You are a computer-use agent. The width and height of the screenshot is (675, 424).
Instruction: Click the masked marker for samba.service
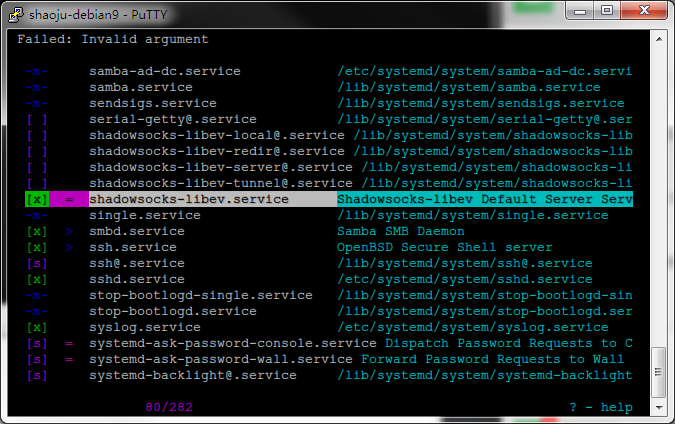pos(37,87)
